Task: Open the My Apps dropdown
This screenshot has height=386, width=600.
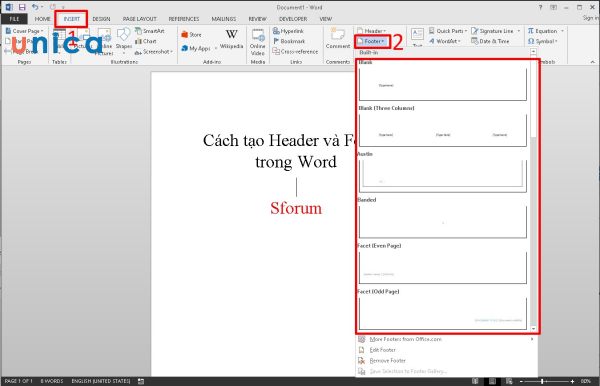Action: (x=199, y=48)
